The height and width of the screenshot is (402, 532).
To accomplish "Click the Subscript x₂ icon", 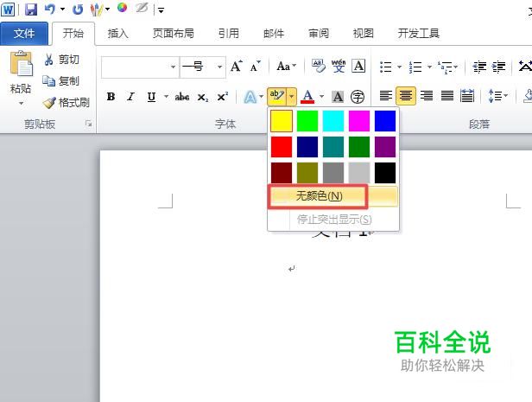I will click(203, 97).
